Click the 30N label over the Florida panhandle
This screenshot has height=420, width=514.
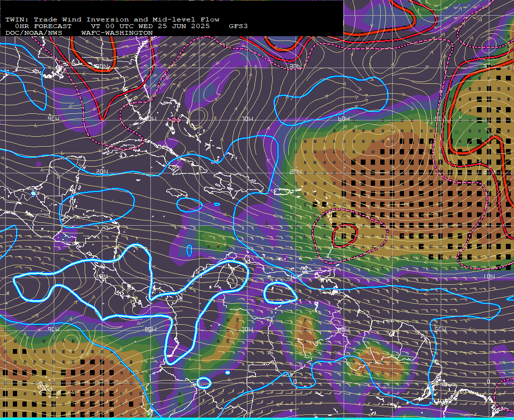click(102, 66)
